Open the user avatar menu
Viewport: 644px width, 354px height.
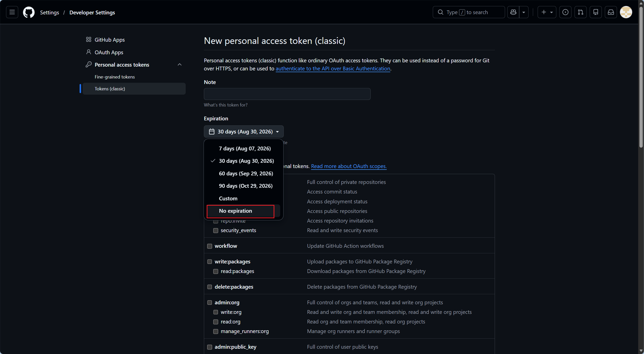626,12
